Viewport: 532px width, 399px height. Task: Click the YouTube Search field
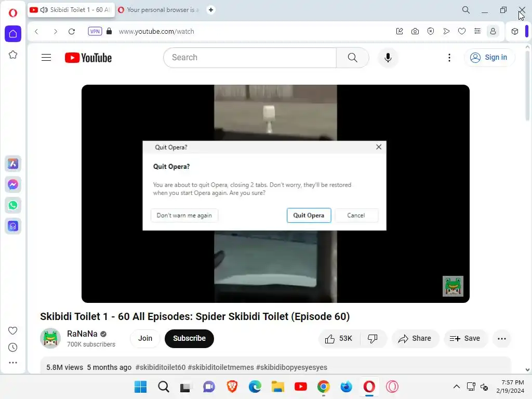click(250, 57)
